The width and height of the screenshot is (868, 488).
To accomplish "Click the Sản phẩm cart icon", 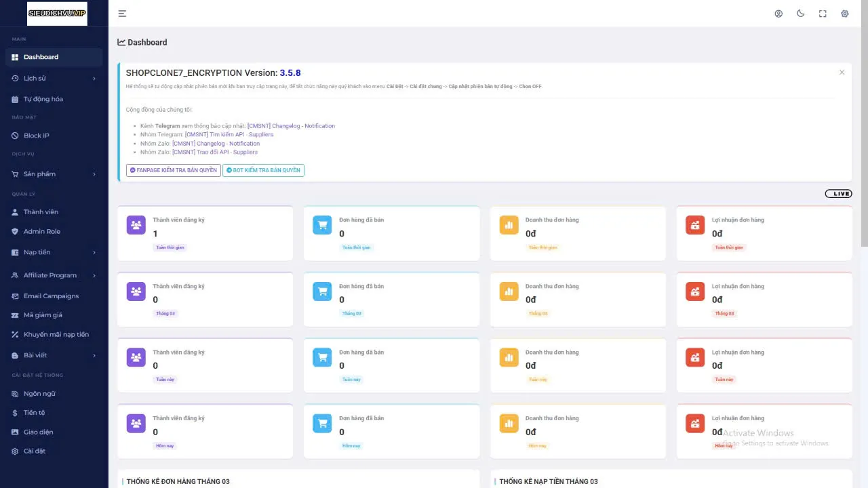I will click(x=15, y=174).
